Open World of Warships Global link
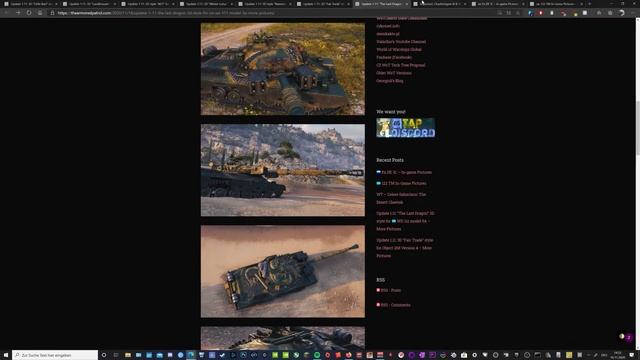Screen dimensions: 640x360 tap(399, 49)
